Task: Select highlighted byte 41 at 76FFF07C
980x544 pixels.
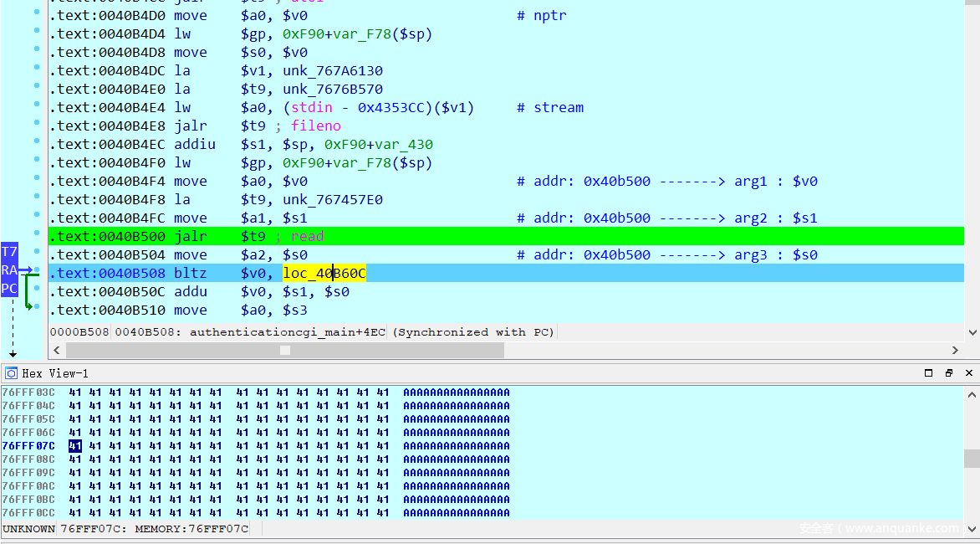Action: (75, 446)
